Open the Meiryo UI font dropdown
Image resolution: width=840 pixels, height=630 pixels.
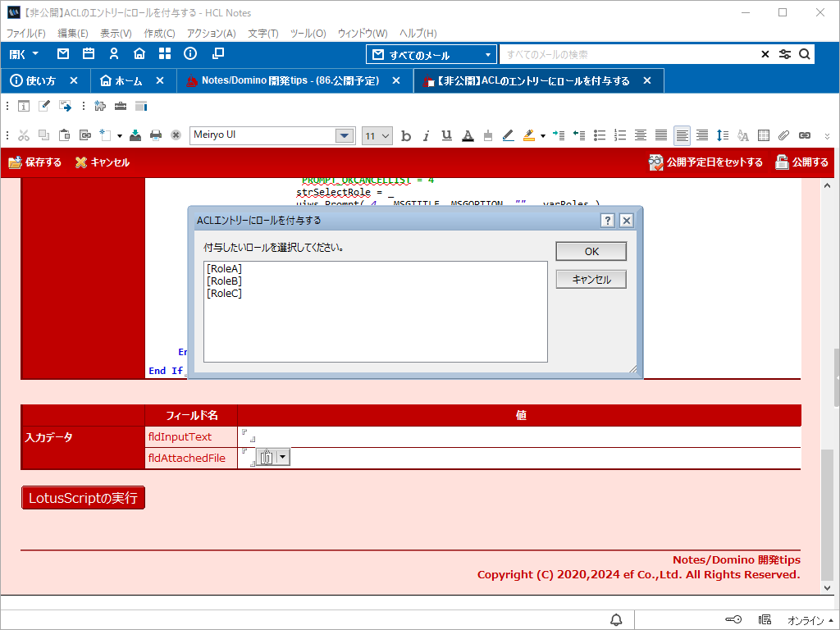point(345,136)
